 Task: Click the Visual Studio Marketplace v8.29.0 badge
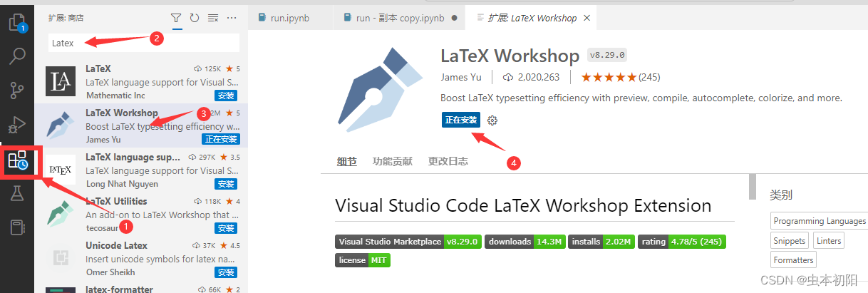[408, 242]
